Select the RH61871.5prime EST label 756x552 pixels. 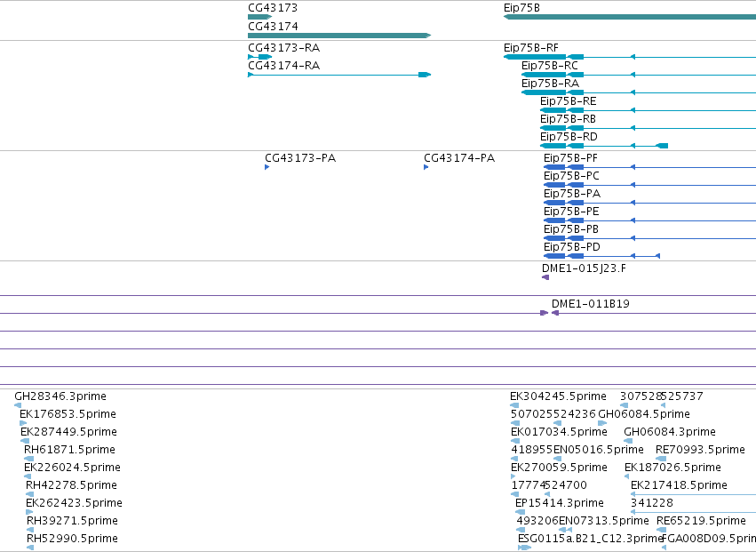click(70, 450)
